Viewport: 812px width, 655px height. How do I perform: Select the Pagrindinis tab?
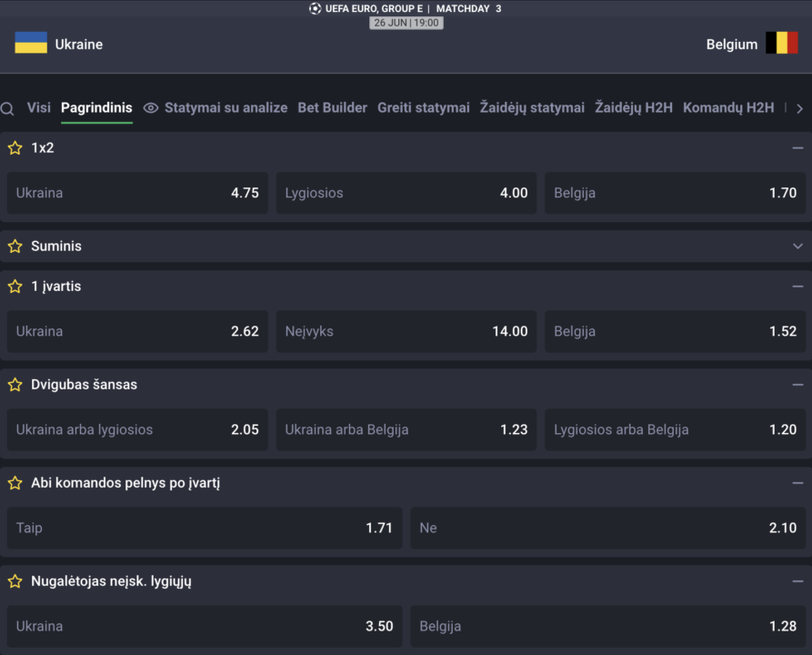(x=96, y=107)
